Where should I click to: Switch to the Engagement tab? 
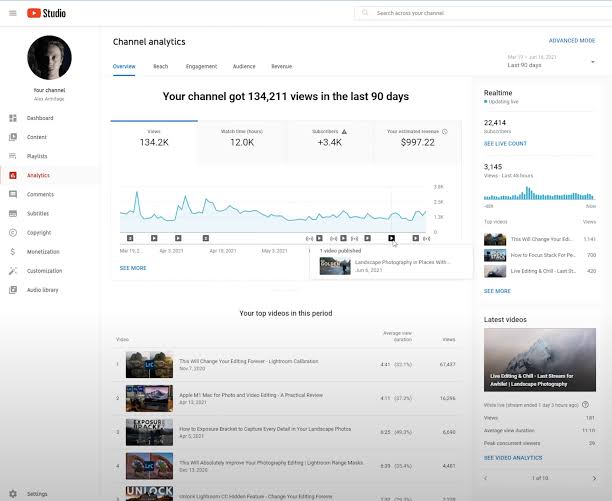201,66
